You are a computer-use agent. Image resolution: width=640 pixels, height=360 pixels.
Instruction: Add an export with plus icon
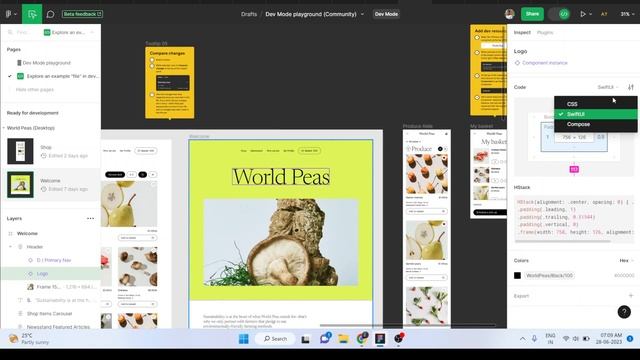[x=631, y=296]
